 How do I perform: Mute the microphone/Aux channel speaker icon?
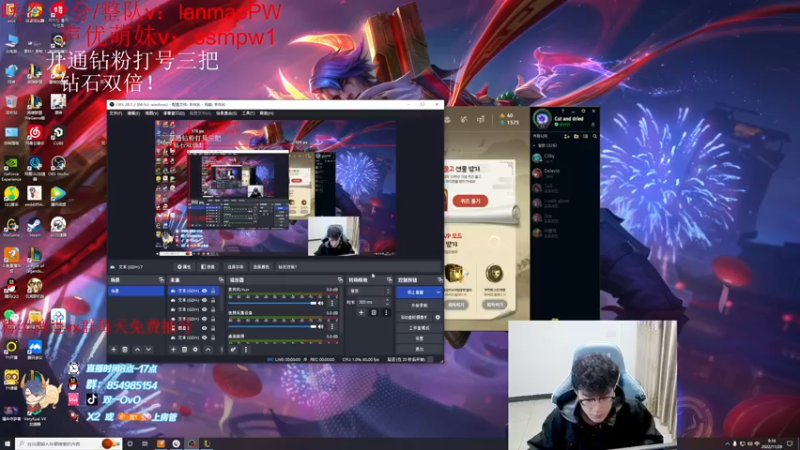pyautogui.click(x=321, y=303)
